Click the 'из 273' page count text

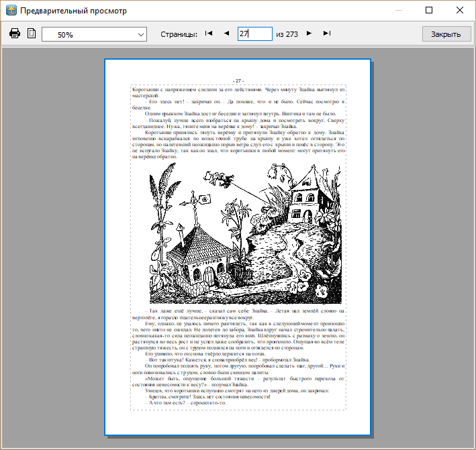click(x=287, y=34)
